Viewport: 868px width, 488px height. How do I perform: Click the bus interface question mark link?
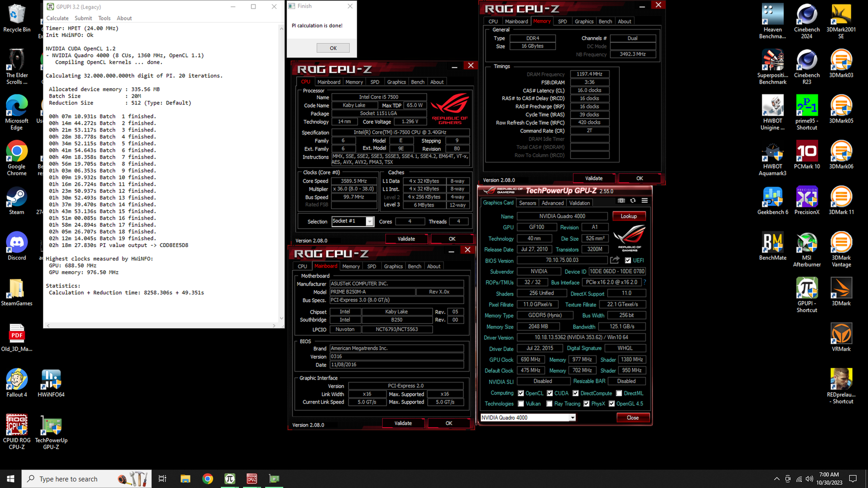point(645,282)
